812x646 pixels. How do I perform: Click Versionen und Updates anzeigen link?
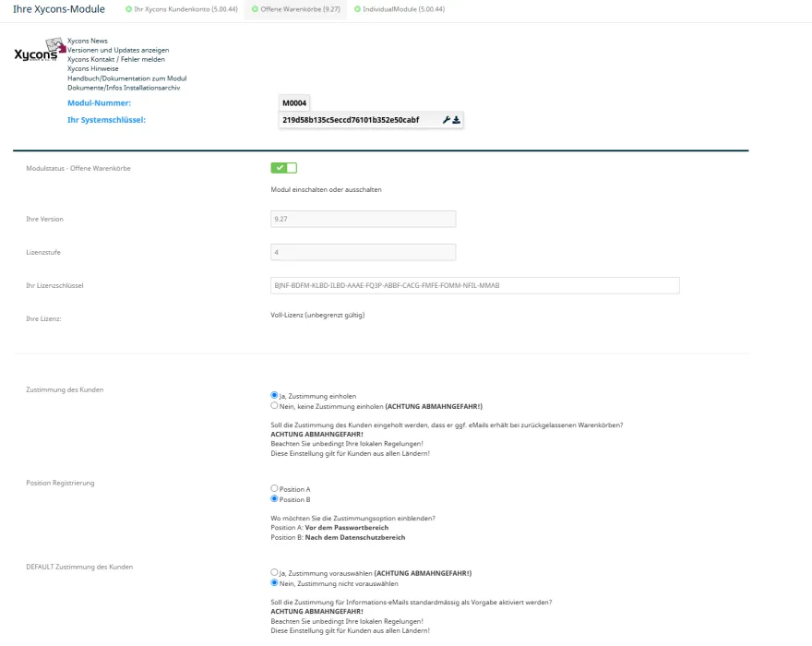[118, 50]
